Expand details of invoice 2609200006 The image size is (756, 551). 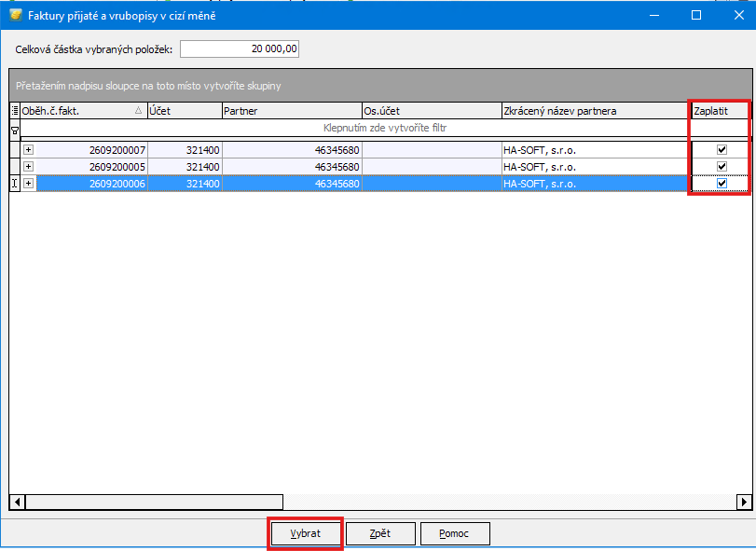point(28,184)
